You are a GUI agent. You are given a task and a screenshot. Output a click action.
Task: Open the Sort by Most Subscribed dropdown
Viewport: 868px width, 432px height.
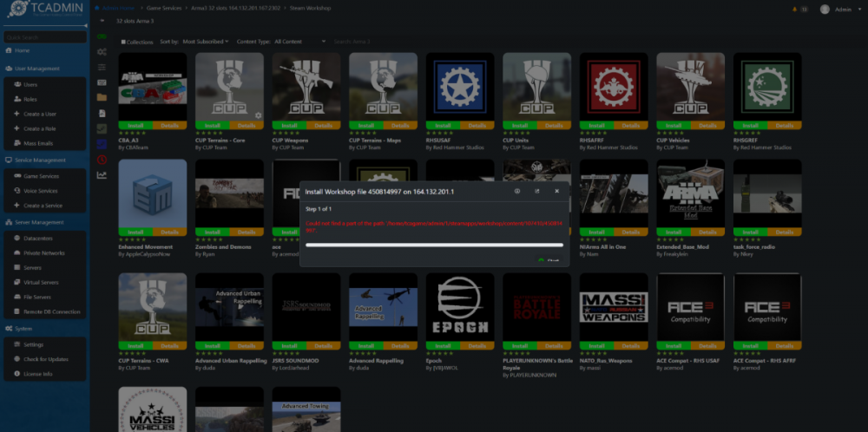[x=206, y=42]
